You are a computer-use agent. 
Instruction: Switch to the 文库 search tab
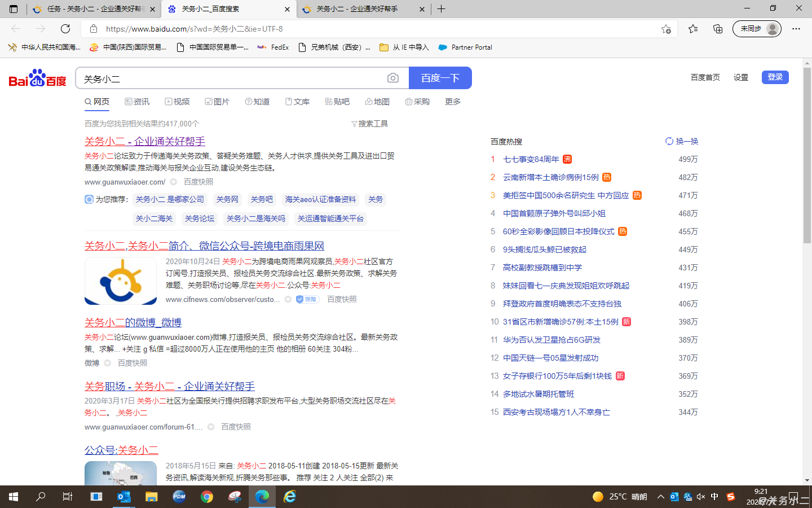(x=297, y=102)
